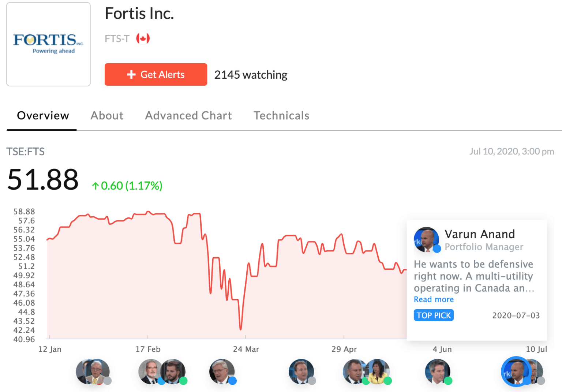Click the highlighted circled avatar under 10 Jul
Image resolution: width=562 pixels, height=392 pixels.
point(516,372)
